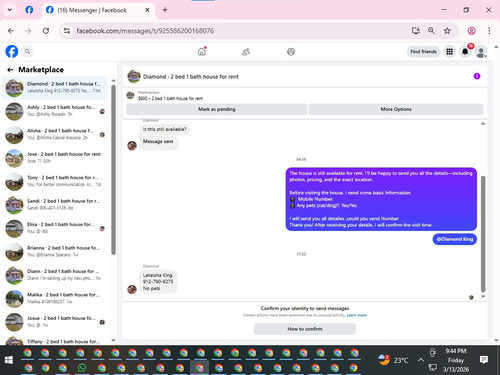The width and height of the screenshot is (500, 375).
Task: Open the Malika conversation in the list
Action: pyautogui.click(x=55, y=298)
